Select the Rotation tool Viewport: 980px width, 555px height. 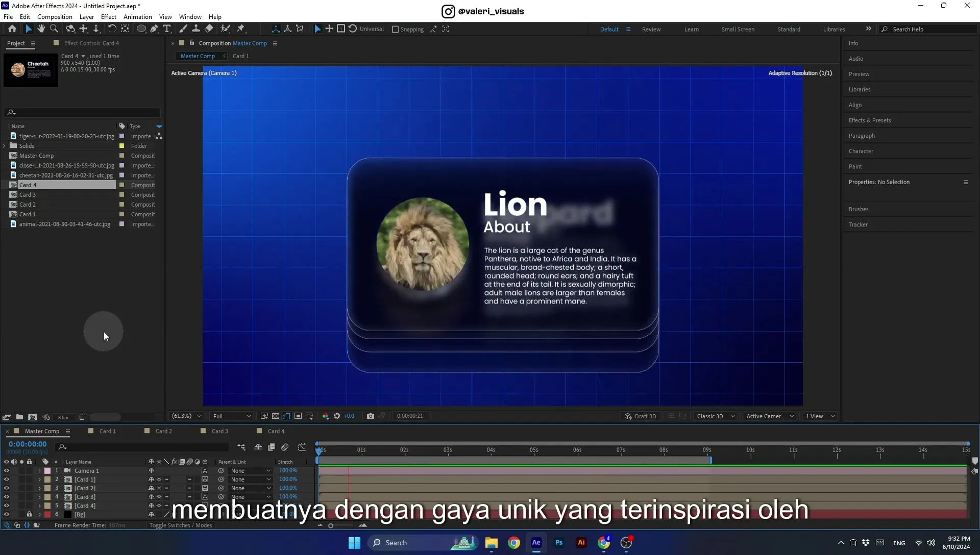[x=112, y=29]
